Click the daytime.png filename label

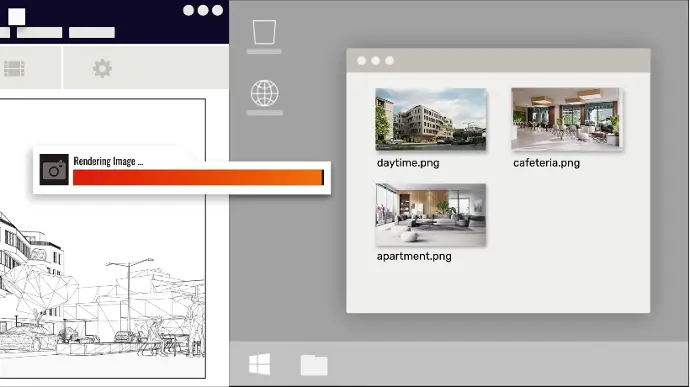click(408, 163)
